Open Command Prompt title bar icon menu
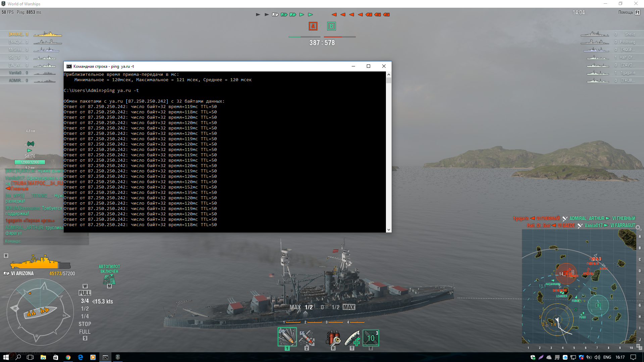 coord(69,66)
